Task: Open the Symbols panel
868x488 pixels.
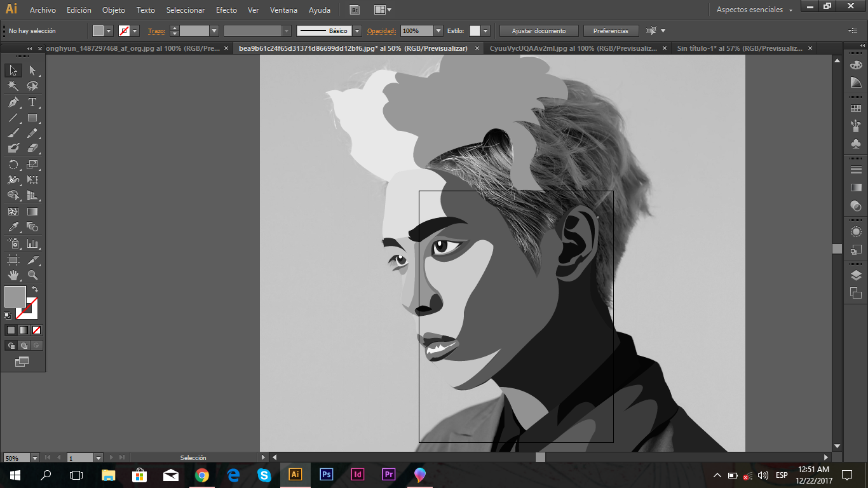Action: click(x=856, y=144)
